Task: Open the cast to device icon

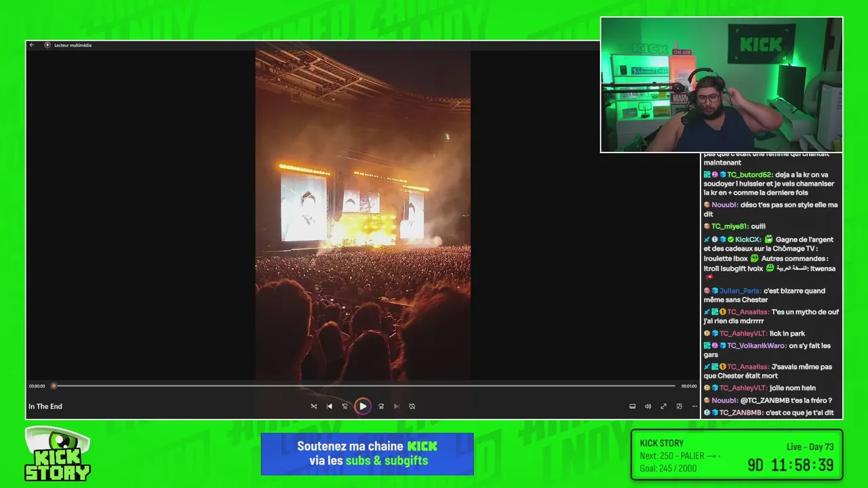Action: coord(633,407)
